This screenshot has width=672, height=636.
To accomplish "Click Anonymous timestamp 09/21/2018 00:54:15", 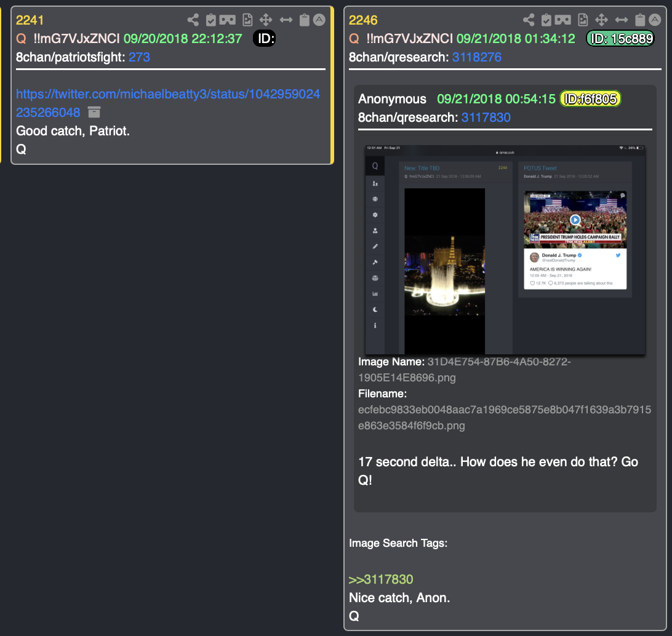I will [496, 99].
